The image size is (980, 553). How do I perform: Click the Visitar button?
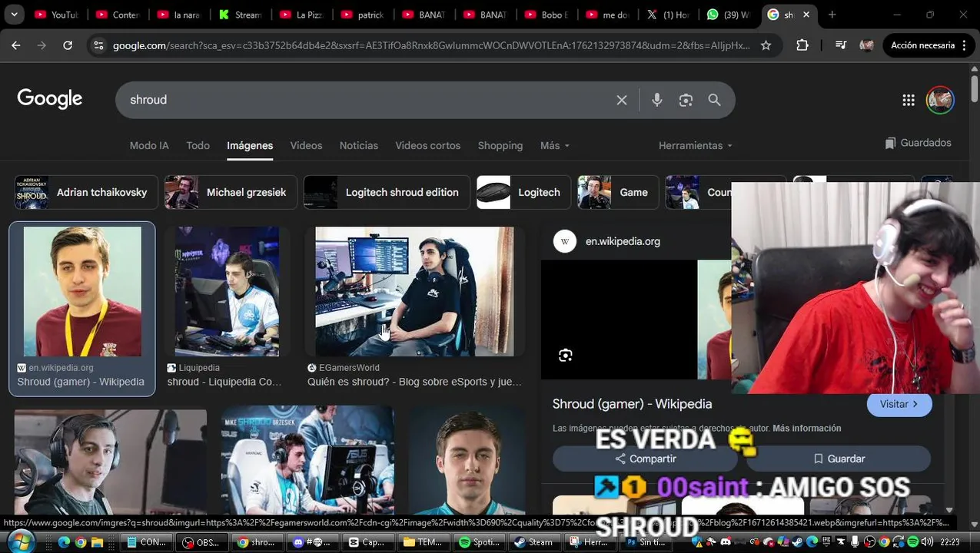click(x=899, y=404)
